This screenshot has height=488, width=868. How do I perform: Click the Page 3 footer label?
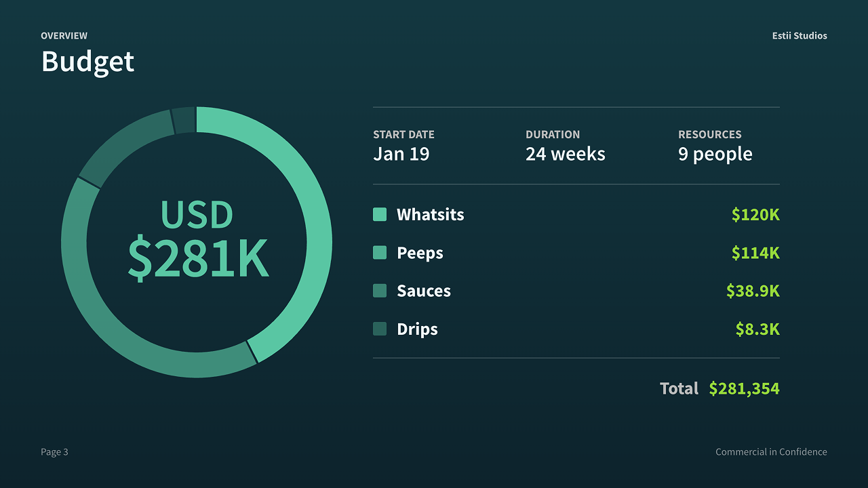(x=54, y=452)
